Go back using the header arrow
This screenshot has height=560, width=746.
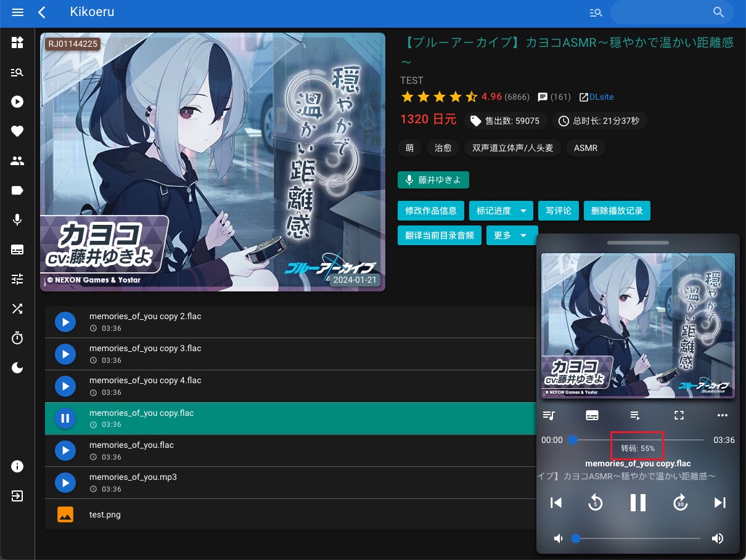[x=42, y=12]
